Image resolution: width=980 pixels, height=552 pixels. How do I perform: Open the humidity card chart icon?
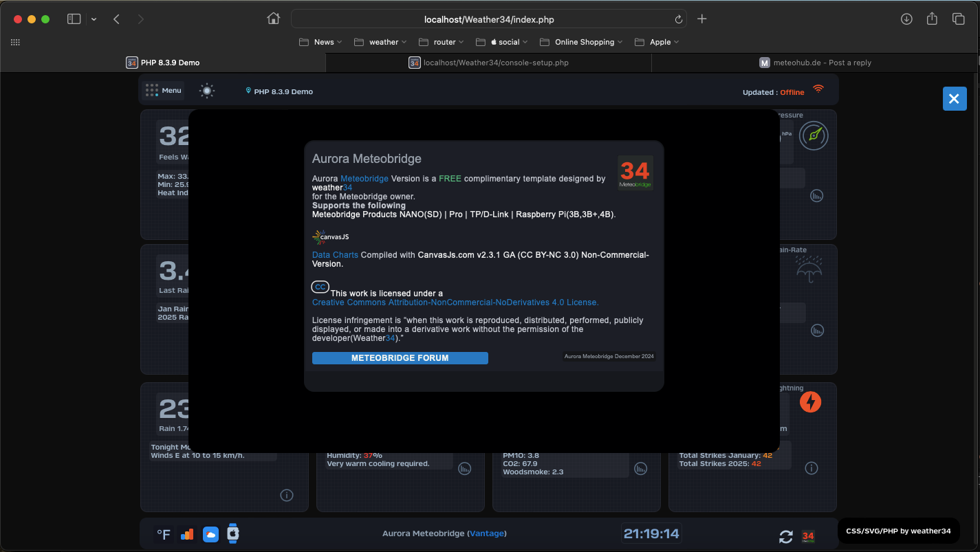click(465, 468)
